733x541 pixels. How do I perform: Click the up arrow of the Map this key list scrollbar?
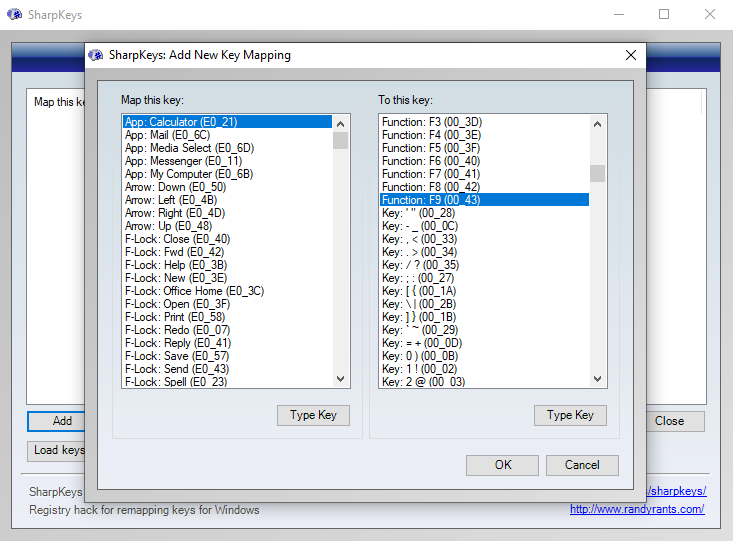340,124
